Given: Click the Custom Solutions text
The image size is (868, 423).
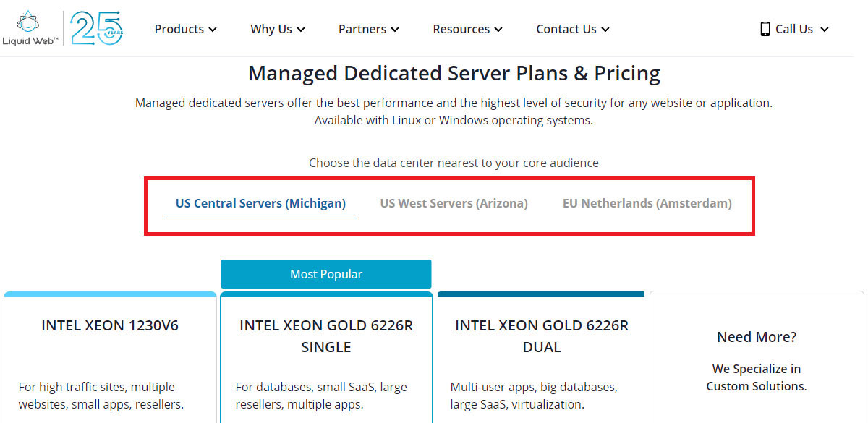Looking at the screenshot, I should tap(755, 386).
